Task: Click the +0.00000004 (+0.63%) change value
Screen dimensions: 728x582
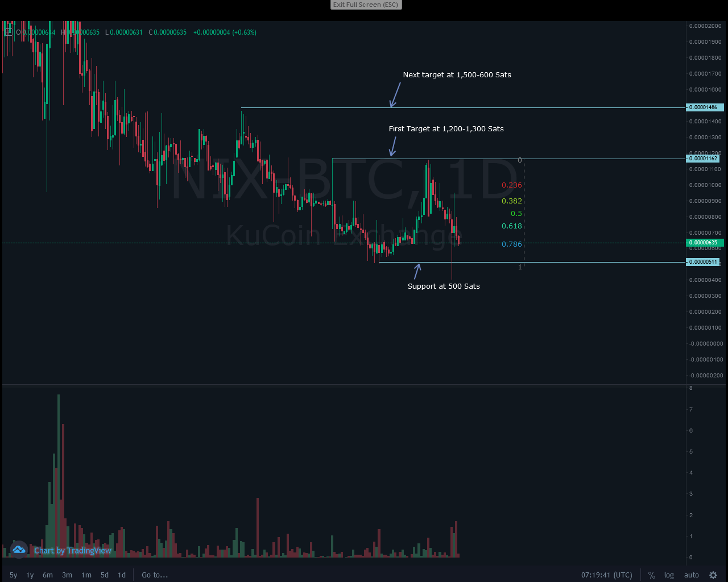Action: [x=225, y=32]
